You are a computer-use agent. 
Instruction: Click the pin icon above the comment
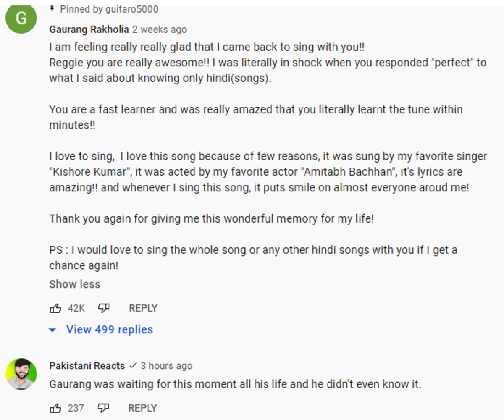click(52, 8)
